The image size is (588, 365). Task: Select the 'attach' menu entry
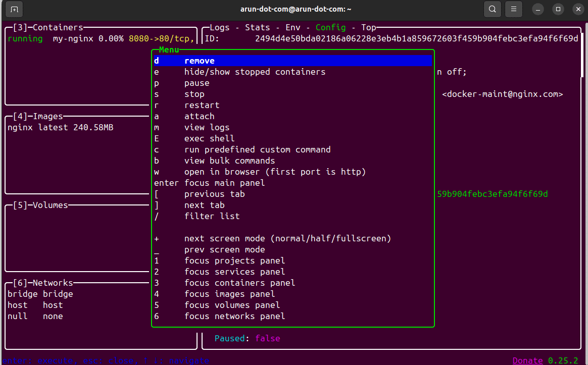coord(293,116)
